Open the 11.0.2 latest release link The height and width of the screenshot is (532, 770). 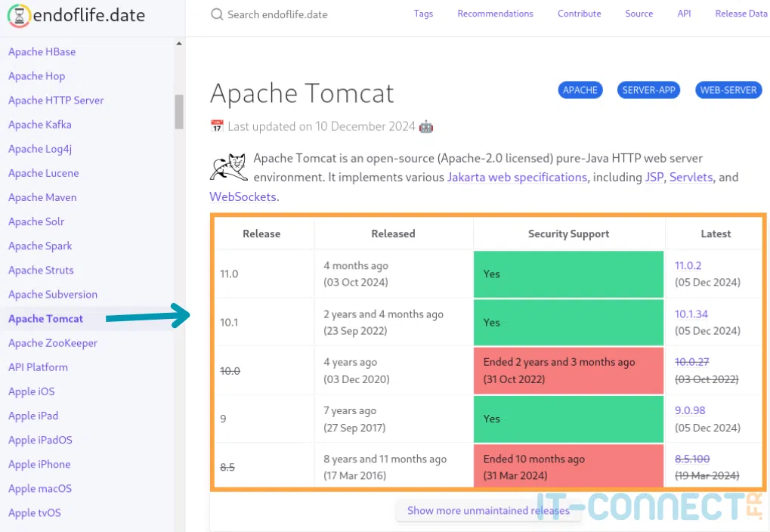coord(688,266)
